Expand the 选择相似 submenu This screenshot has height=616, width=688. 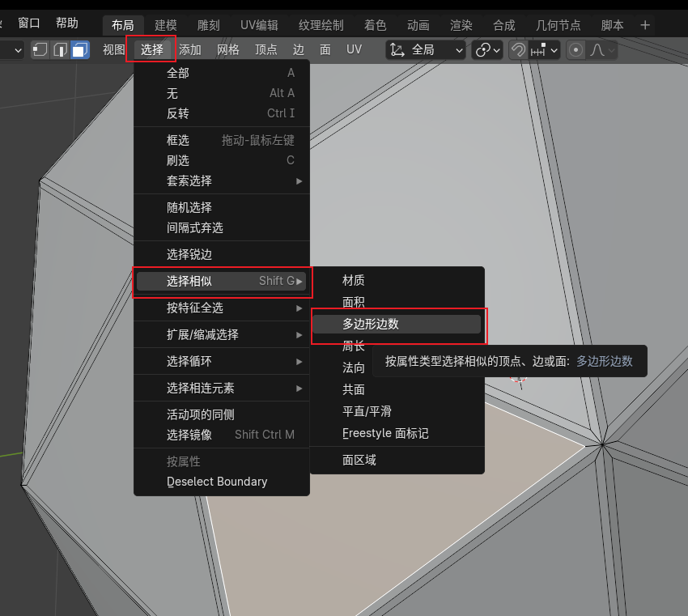pos(222,281)
